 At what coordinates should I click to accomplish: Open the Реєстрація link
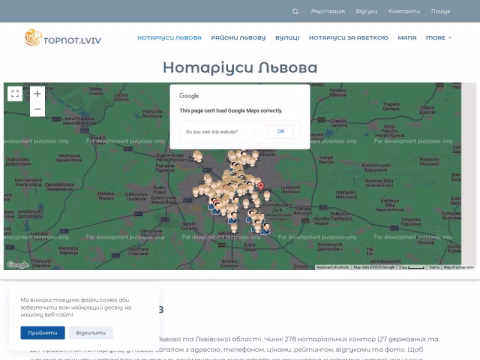point(328,11)
